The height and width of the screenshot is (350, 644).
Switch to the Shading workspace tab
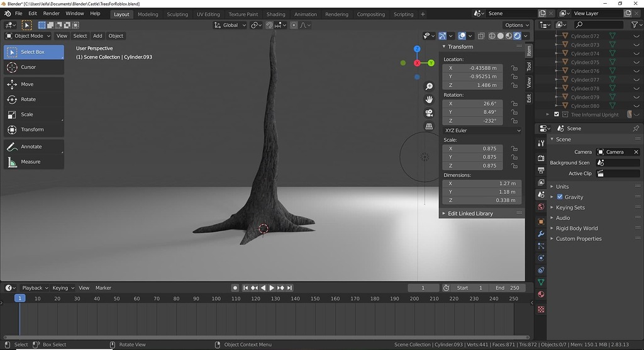click(x=275, y=14)
